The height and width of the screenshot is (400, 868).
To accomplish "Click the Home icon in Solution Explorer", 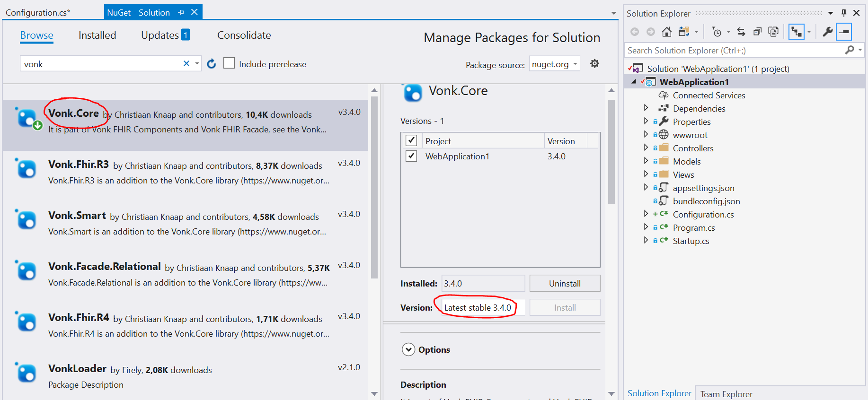I will [x=666, y=32].
